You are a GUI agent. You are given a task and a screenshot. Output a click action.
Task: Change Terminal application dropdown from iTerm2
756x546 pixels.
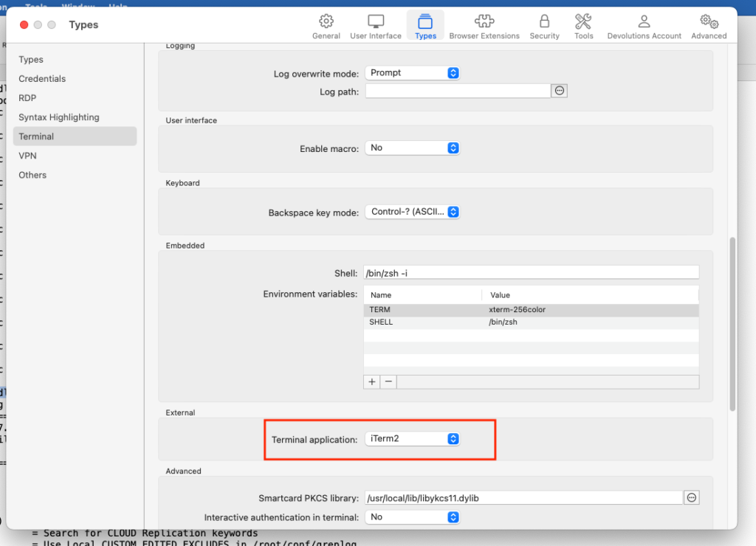[413, 439]
